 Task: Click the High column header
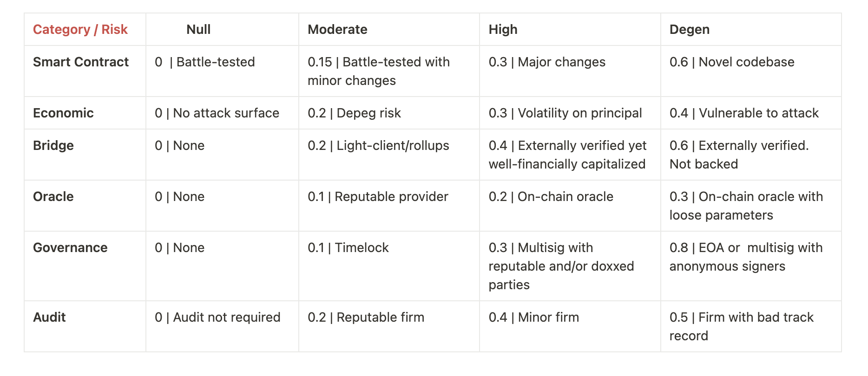[x=503, y=30]
